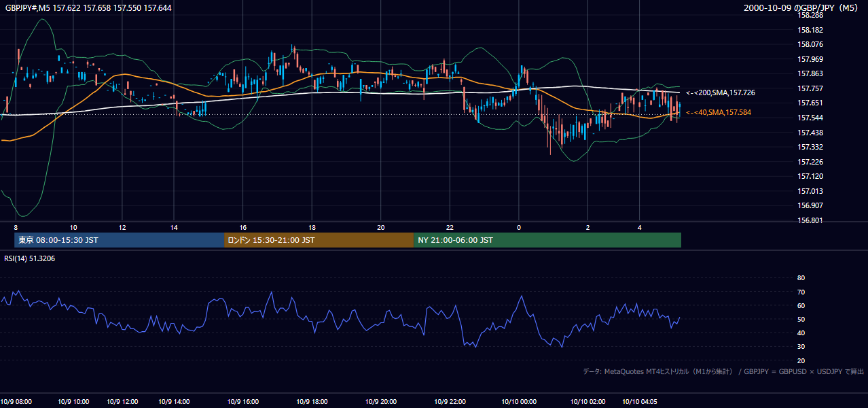Screen dimensions: 868x408
Task: Select the 東京 08:00-15:30 JST session bar
Action: pyautogui.click(x=119, y=240)
